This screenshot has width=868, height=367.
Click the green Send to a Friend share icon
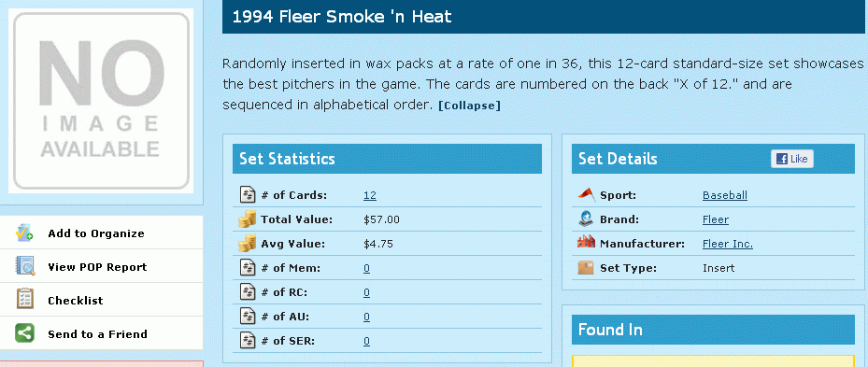tap(25, 333)
